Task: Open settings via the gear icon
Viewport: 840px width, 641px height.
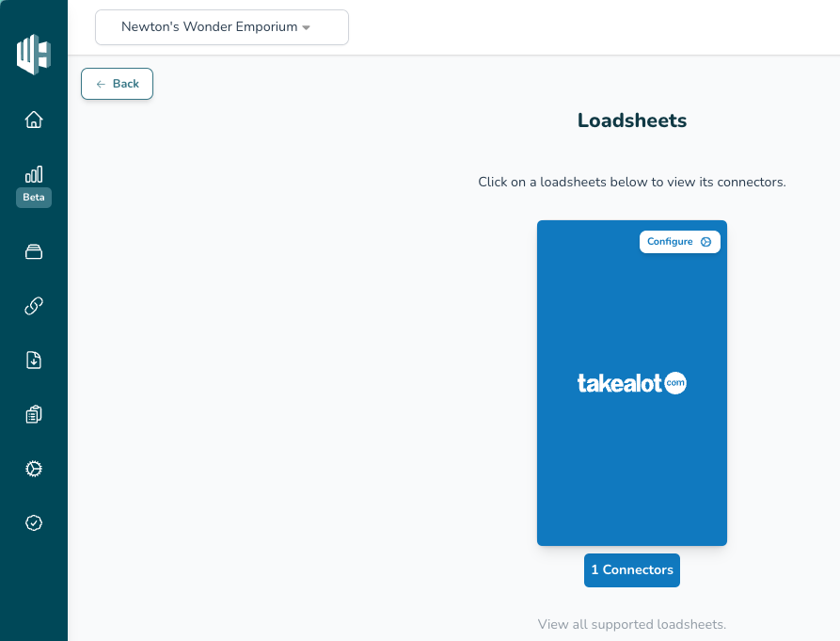Action: pos(34,469)
